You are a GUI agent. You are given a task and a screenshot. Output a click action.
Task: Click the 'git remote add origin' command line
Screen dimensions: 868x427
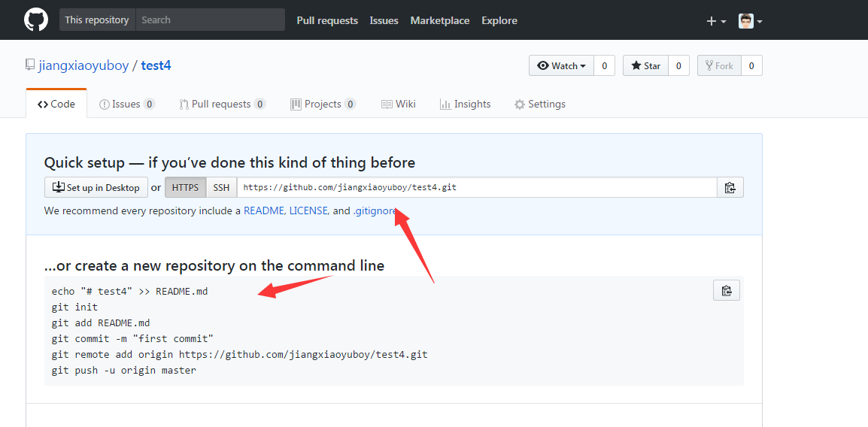239,355
